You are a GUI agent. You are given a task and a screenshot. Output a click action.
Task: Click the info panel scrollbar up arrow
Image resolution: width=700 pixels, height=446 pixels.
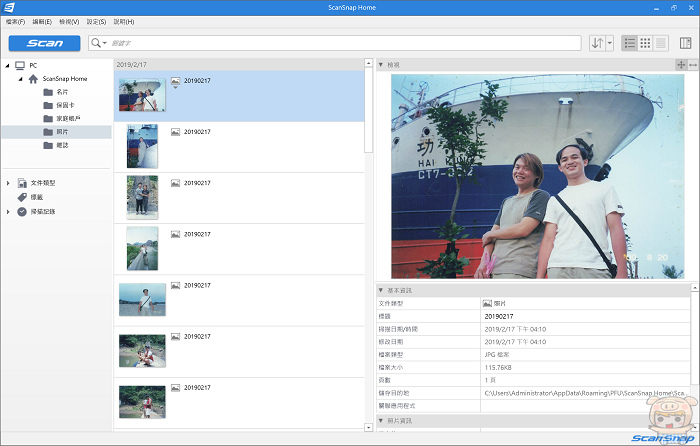pyautogui.click(x=695, y=288)
